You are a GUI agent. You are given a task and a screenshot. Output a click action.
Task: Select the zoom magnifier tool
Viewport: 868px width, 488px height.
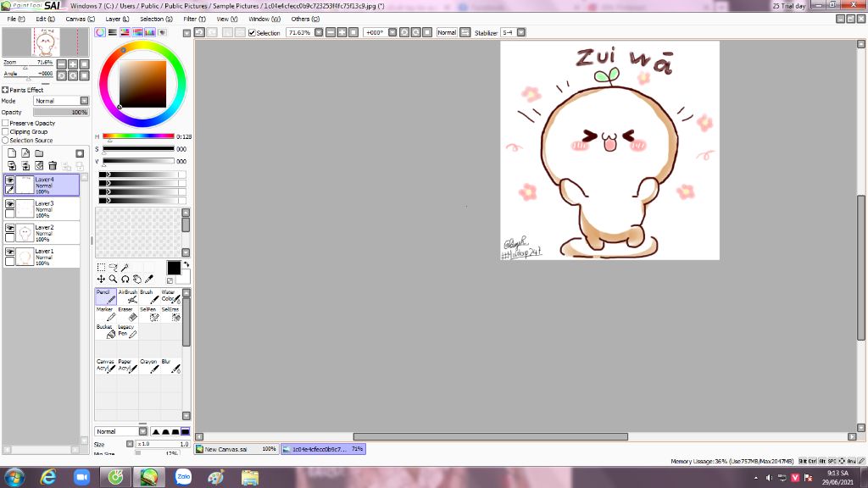coord(113,279)
